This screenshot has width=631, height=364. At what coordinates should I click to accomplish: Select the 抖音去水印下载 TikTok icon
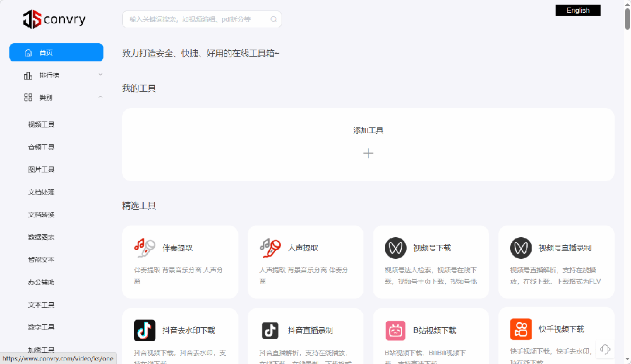pos(144,330)
